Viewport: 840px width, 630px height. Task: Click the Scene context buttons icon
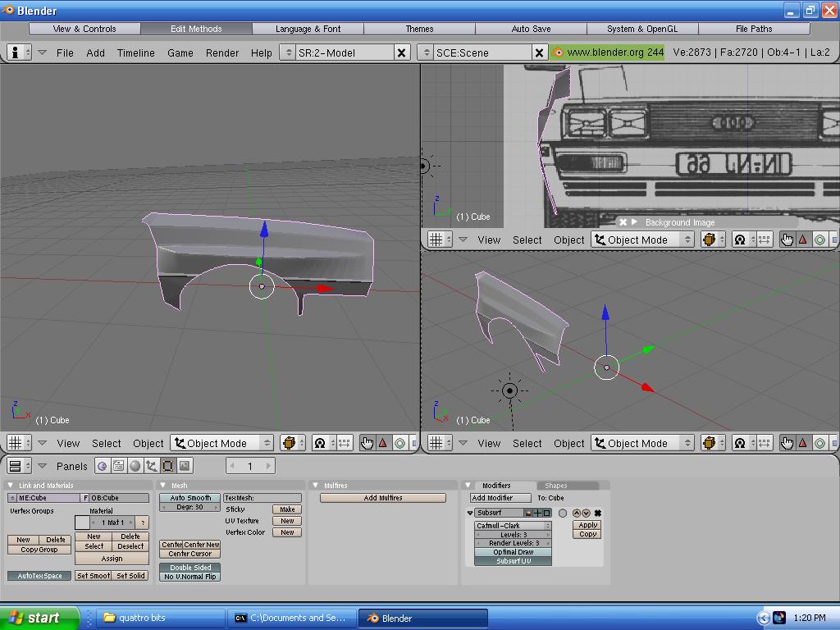185,466
